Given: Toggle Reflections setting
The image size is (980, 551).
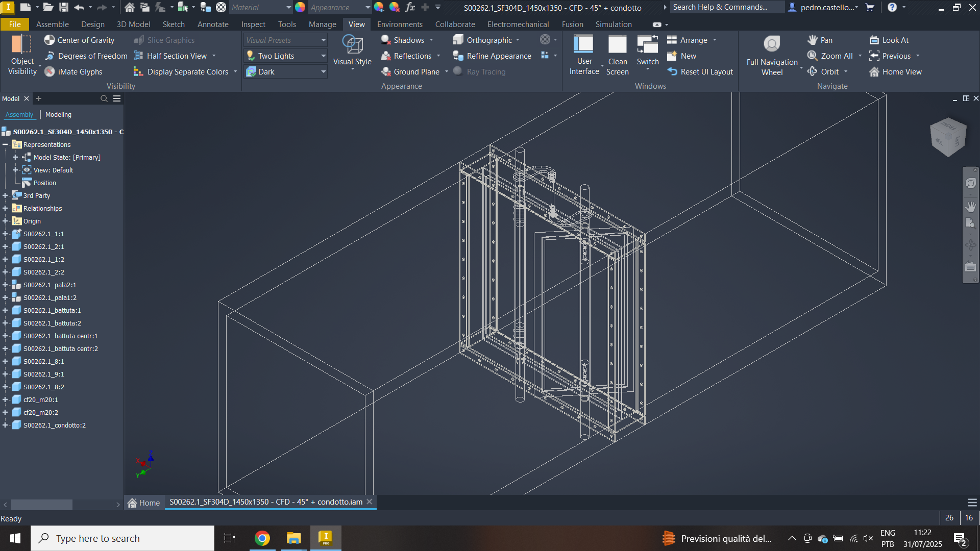Looking at the screenshot, I should click(406, 56).
